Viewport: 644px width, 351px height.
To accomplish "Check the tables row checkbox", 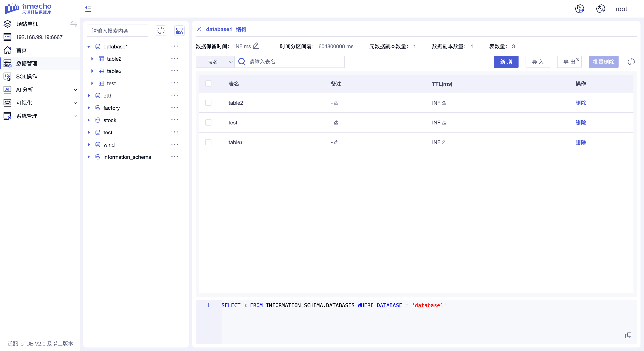I will pyautogui.click(x=208, y=142).
